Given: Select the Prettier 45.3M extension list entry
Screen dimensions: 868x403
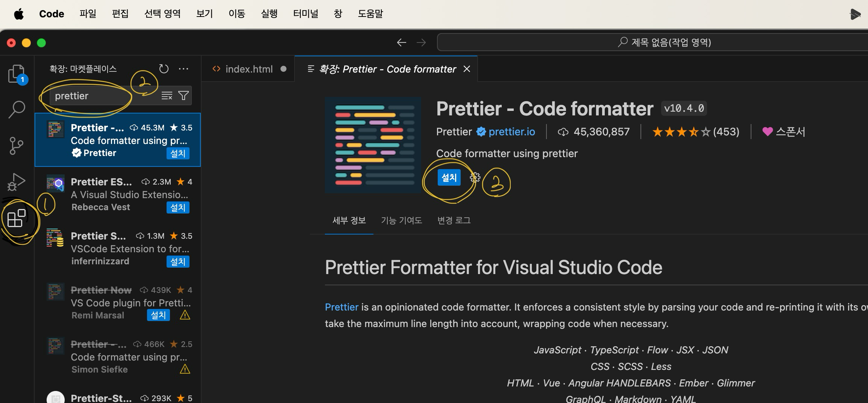Looking at the screenshot, I should point(118,140).
